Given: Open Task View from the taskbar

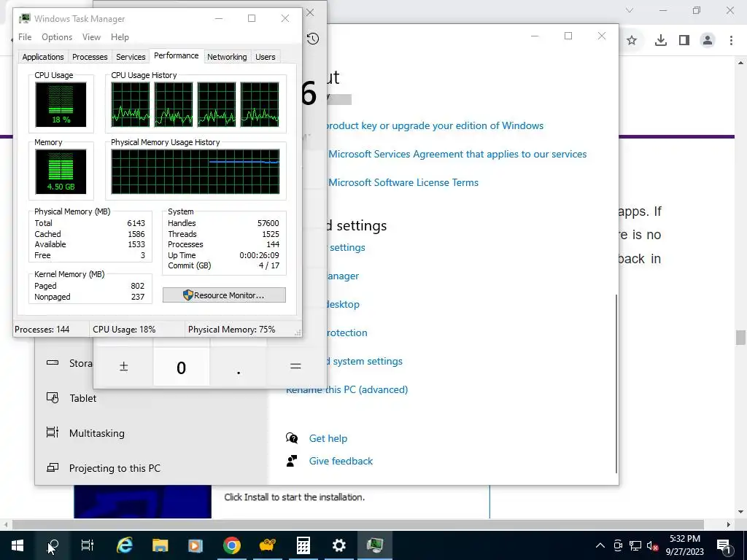Looking at the screenshot, I should click(x=88, y=545).
